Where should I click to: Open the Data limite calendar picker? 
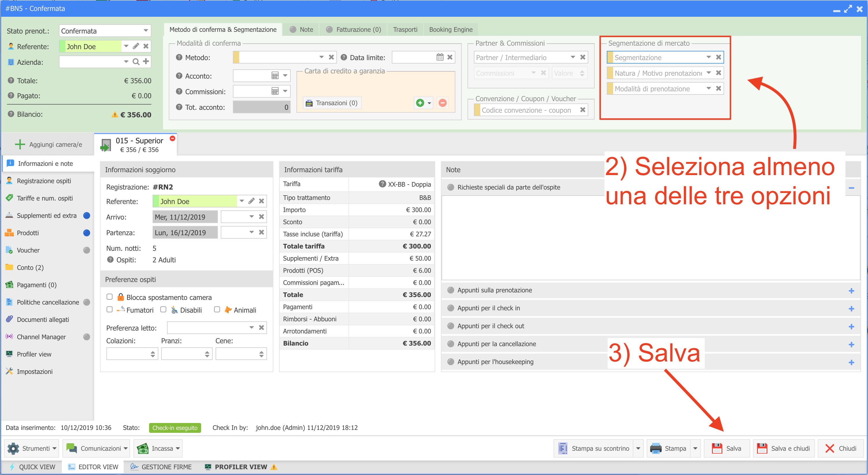pos(440,57)
